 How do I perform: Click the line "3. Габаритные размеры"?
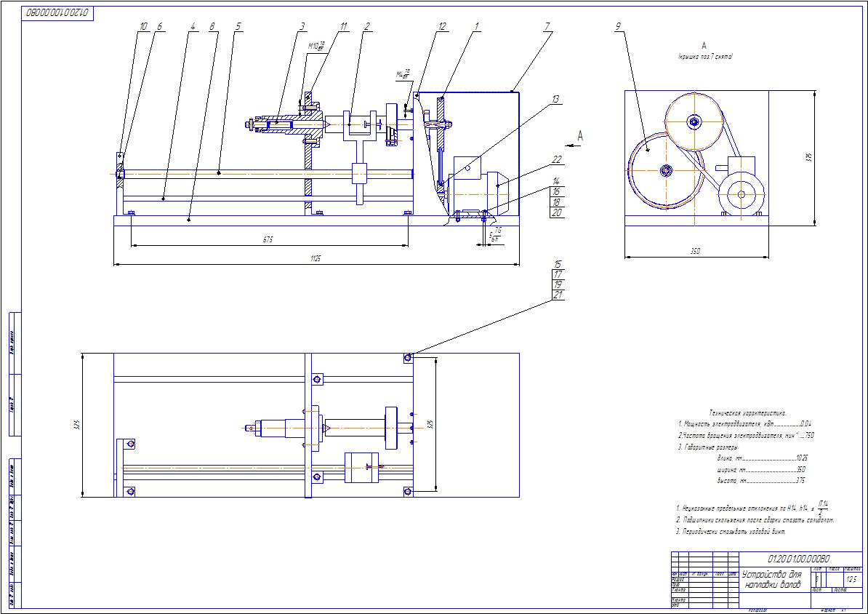point(708,447)
